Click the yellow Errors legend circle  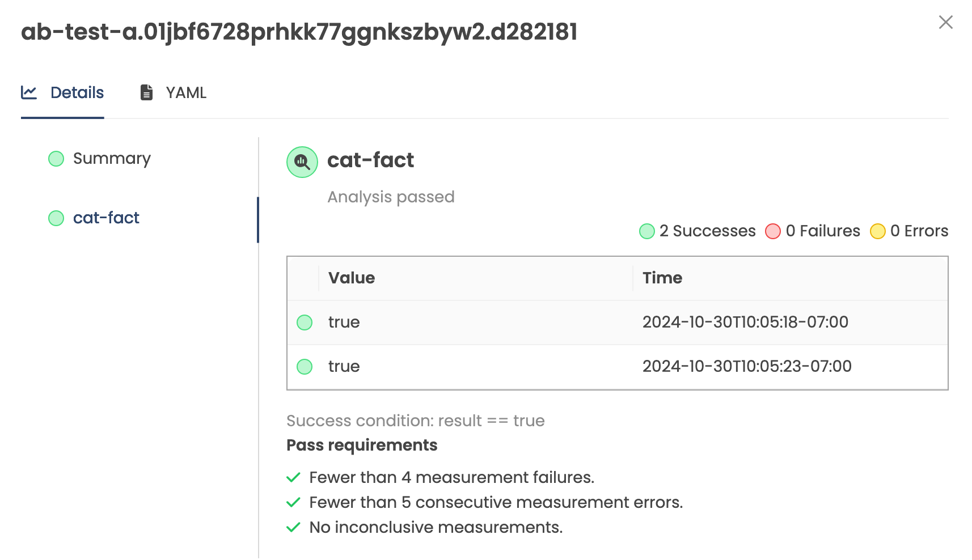tap(878, 231)
